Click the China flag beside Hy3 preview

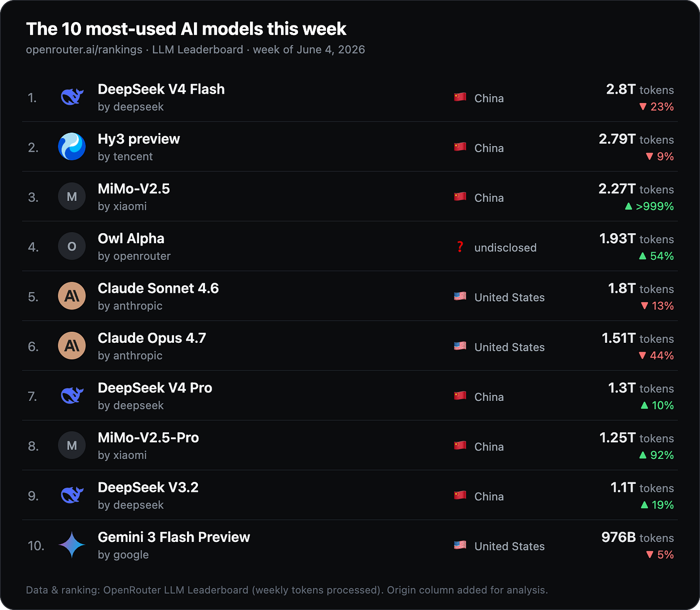460,147
